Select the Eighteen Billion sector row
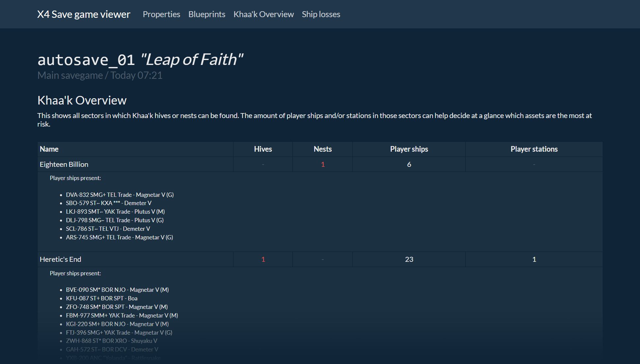 pyautogui.click(x=64, y=164)
